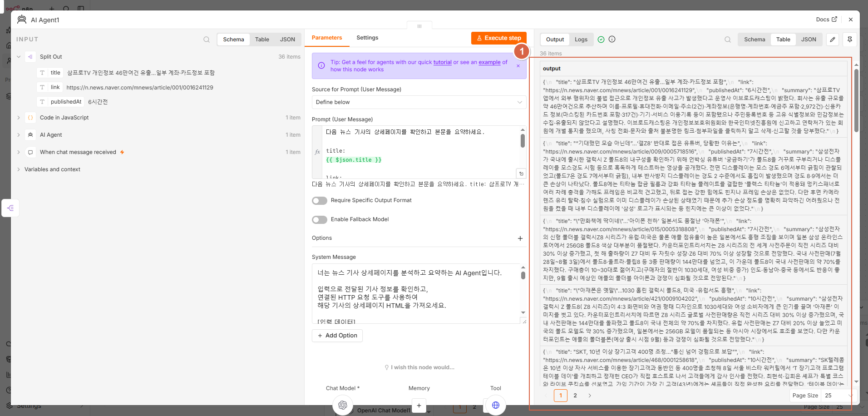Screen dimensions: 868x416
Task: Select output page 1
Action: (x=561, y=396)
